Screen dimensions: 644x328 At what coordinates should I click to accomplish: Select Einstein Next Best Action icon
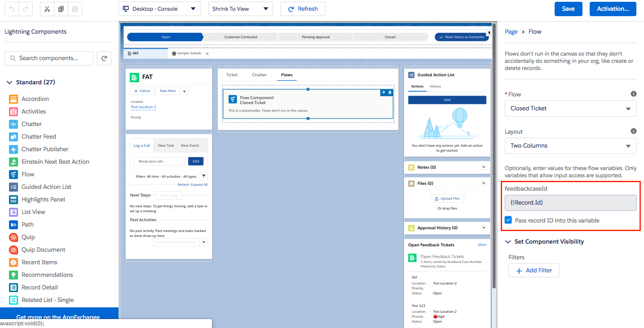pos(13,162)
